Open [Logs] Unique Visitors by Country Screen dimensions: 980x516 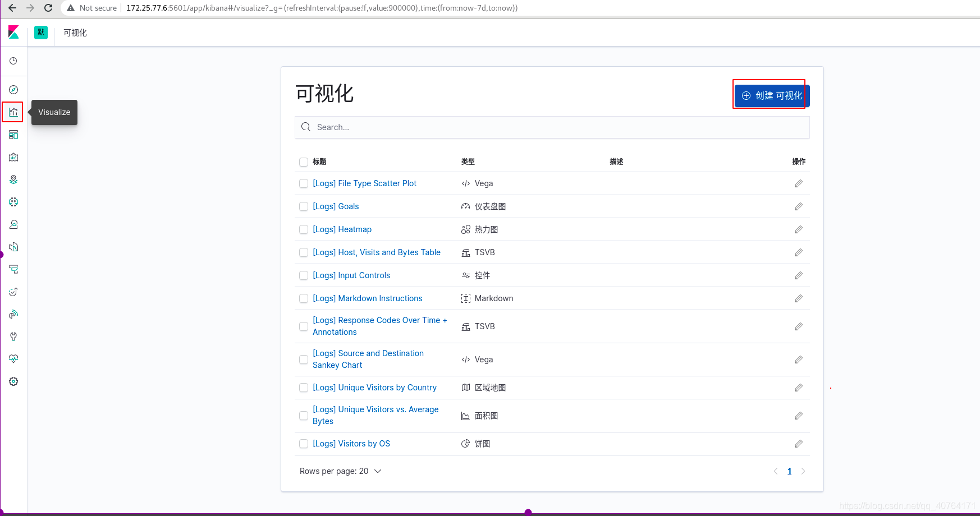(x=374, y=388)
